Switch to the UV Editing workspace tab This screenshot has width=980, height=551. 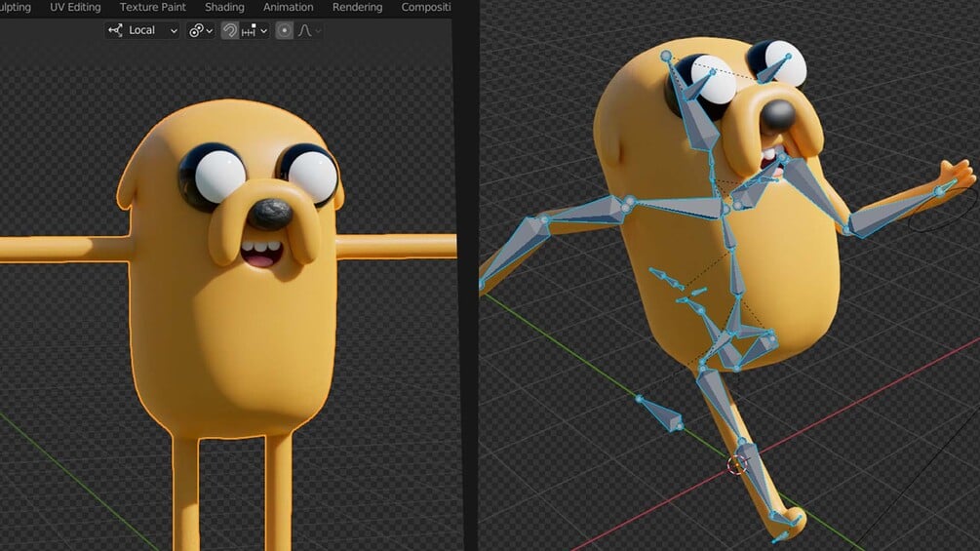(75, 8)
